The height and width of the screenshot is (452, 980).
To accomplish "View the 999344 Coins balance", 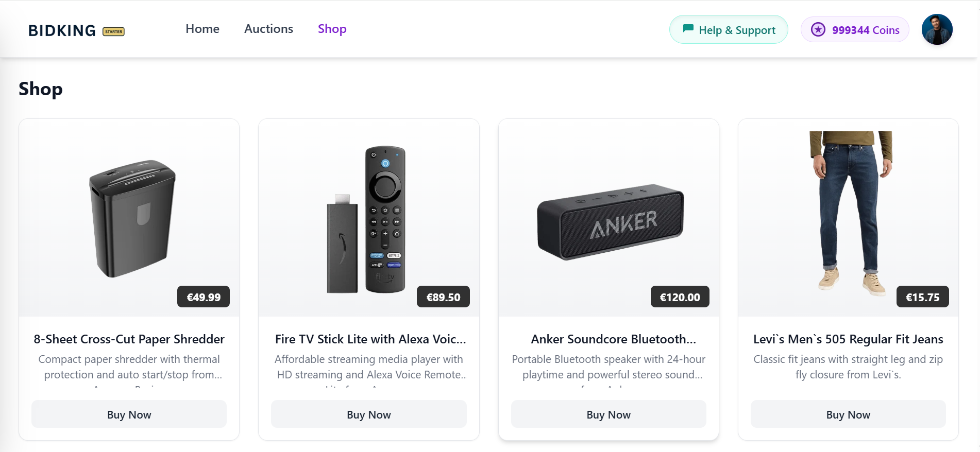I will (865, 30).
